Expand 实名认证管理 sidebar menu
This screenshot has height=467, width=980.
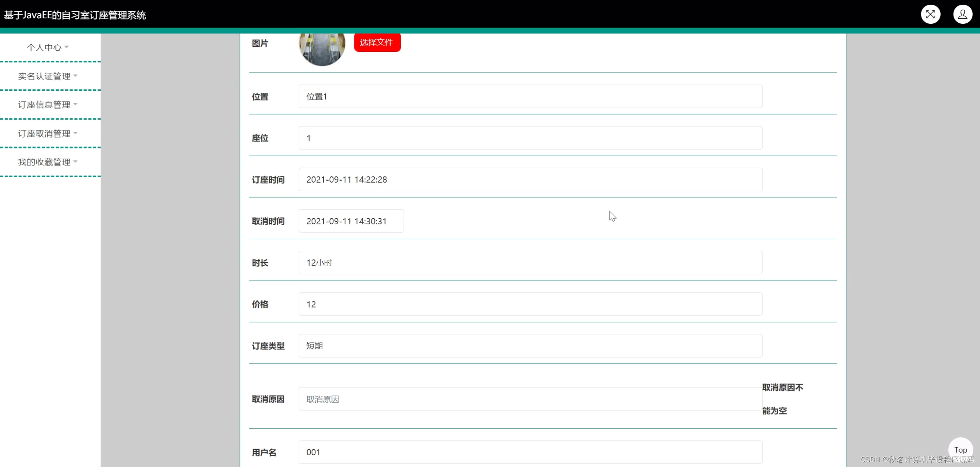pos(48,76)
